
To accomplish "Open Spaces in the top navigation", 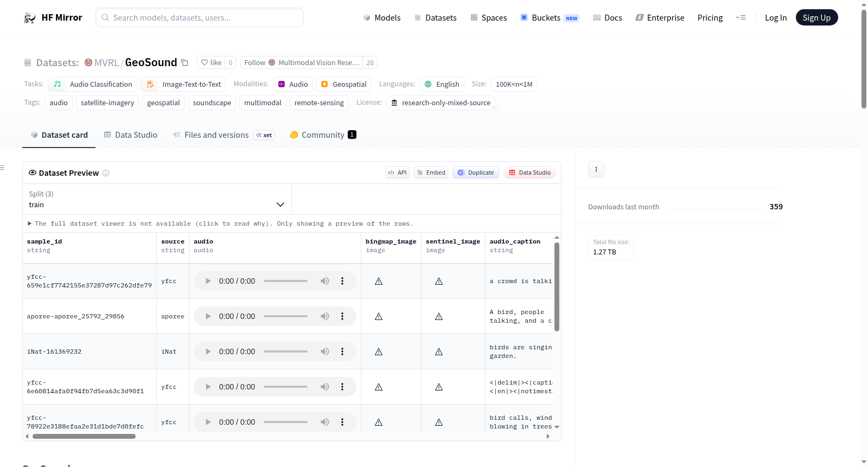I will tap(489, 18).
